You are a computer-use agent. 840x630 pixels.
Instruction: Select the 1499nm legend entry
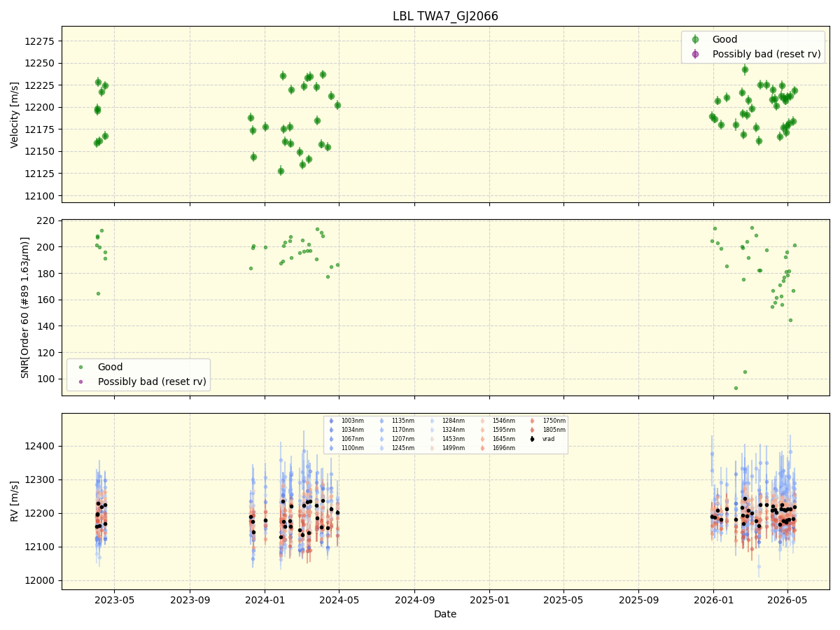point(446,448)
